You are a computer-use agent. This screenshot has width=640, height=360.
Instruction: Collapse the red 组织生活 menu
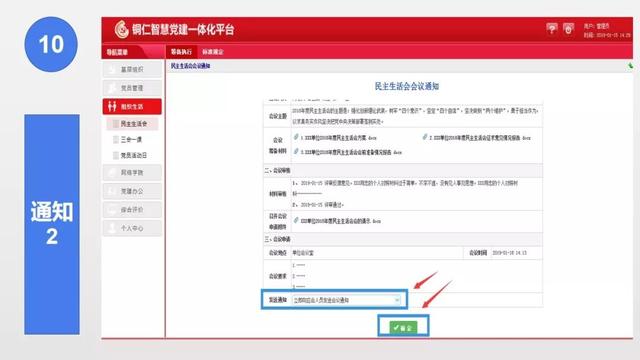click(132, 107)
